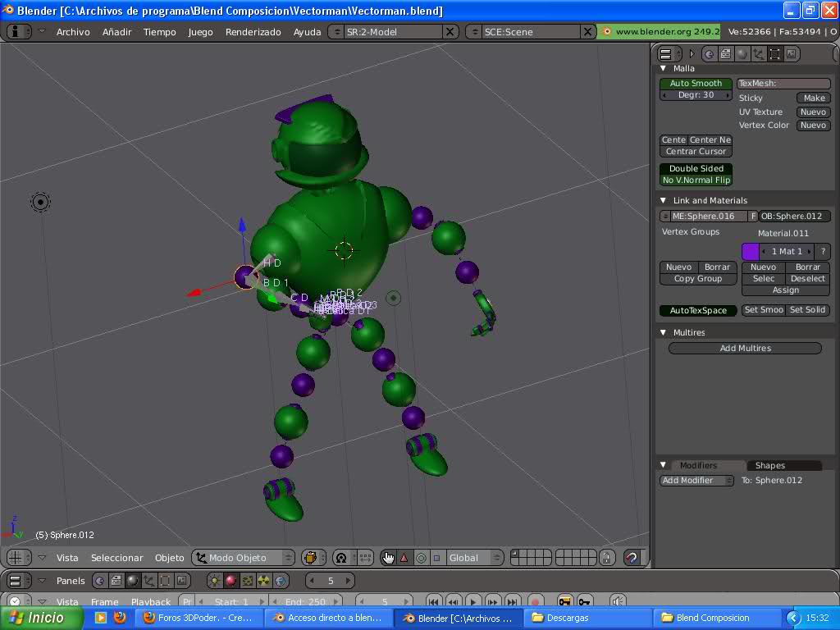Enable the rotate manipulator circle
Viewport: 840px width, 630px height.
tap(421, 558)
